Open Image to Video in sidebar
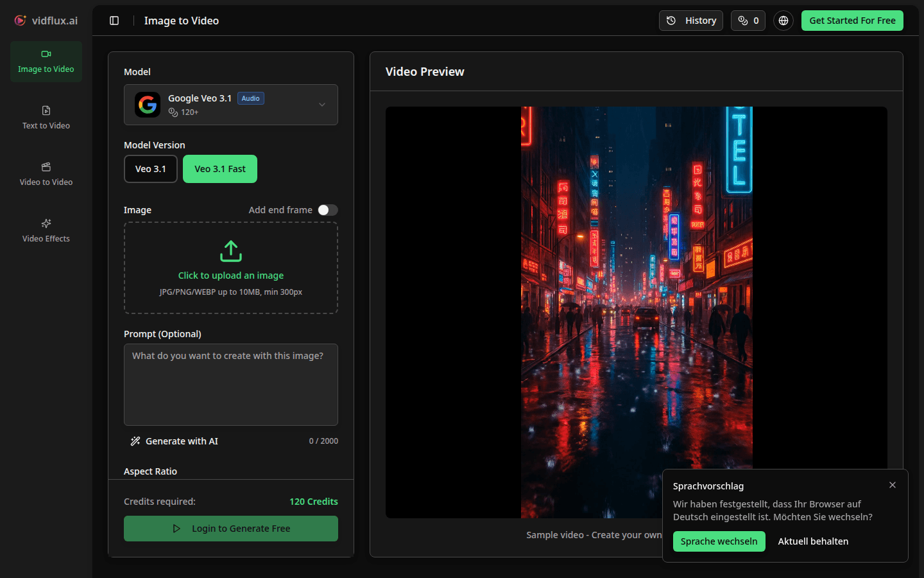Viewport: 924px width, 578px height. (46, 62)
